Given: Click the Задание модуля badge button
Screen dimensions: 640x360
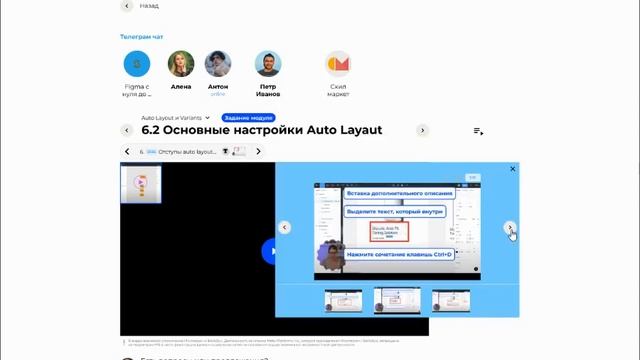Looking at the screenshot, I should tap(248, 118).
